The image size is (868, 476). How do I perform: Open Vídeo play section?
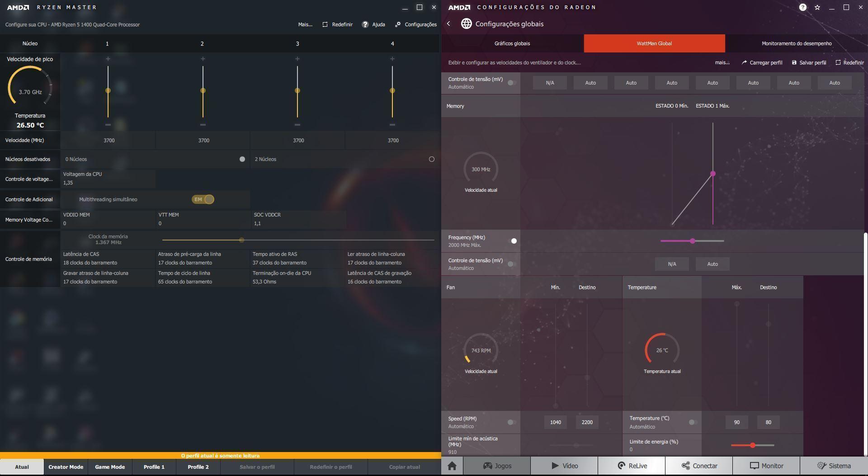564,466
